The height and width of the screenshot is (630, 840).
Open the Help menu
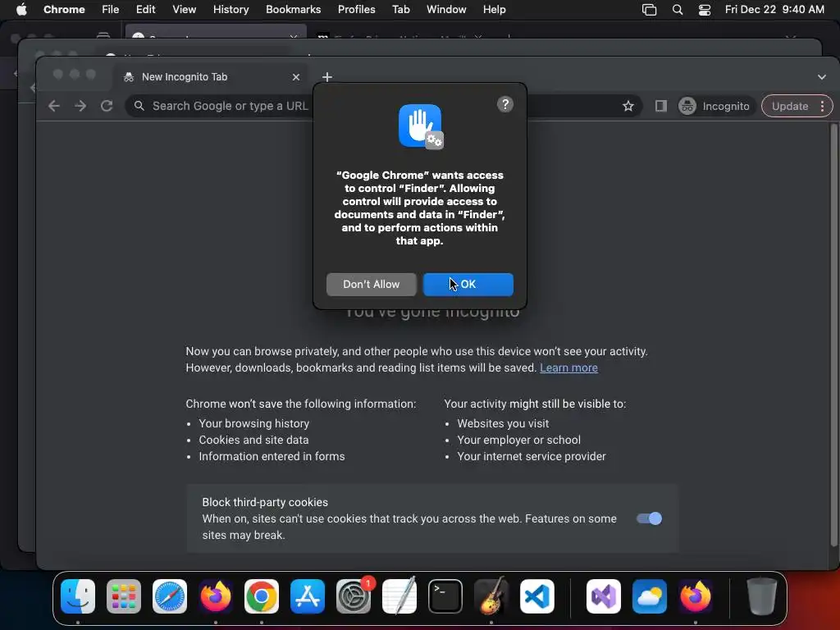[x=493, y=9]
